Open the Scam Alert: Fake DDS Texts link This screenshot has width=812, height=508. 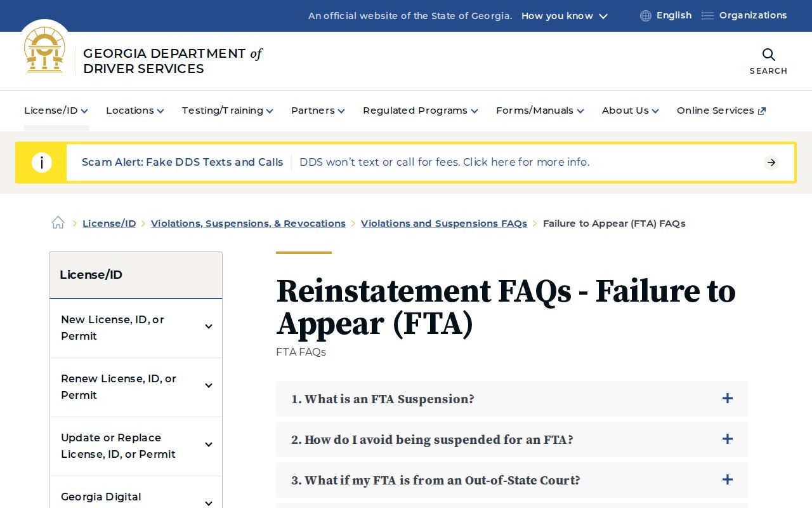(x=182, y=162)
